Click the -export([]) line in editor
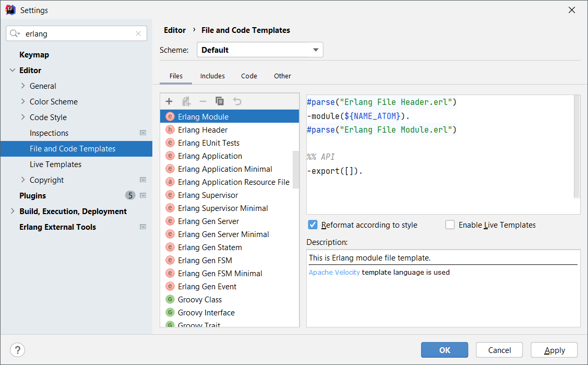Viewport: 588px width, 365px height. [x=335, y=171]
